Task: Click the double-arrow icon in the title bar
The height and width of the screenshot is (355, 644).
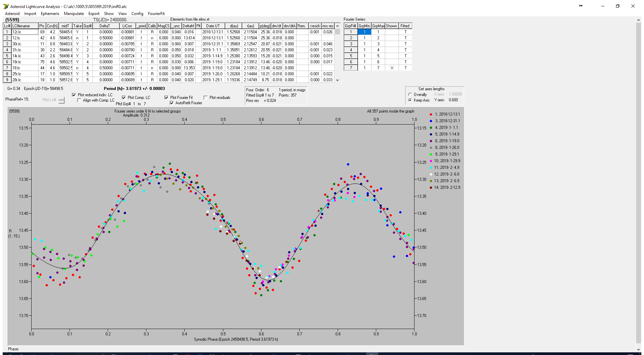Action: tap(581, 6)
